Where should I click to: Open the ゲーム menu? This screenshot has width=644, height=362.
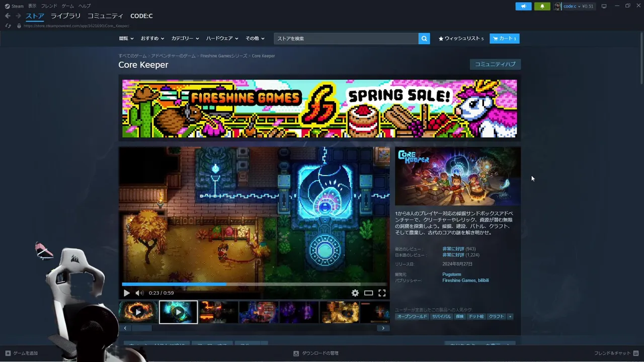point(67,6)
